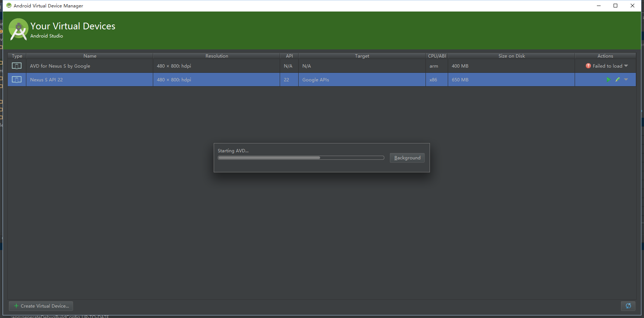Open actions dropdown for Nexus S API 22

click(x=626, y=79)
